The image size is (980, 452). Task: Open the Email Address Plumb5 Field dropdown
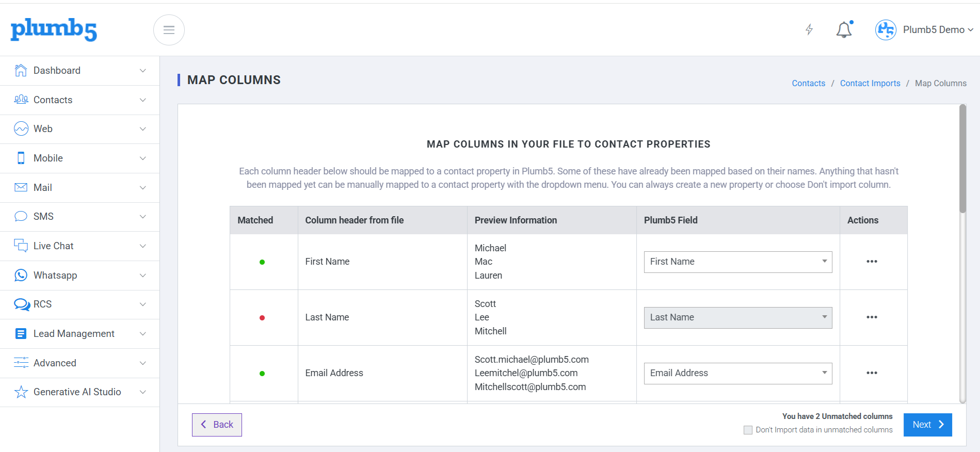pos(738,374)
